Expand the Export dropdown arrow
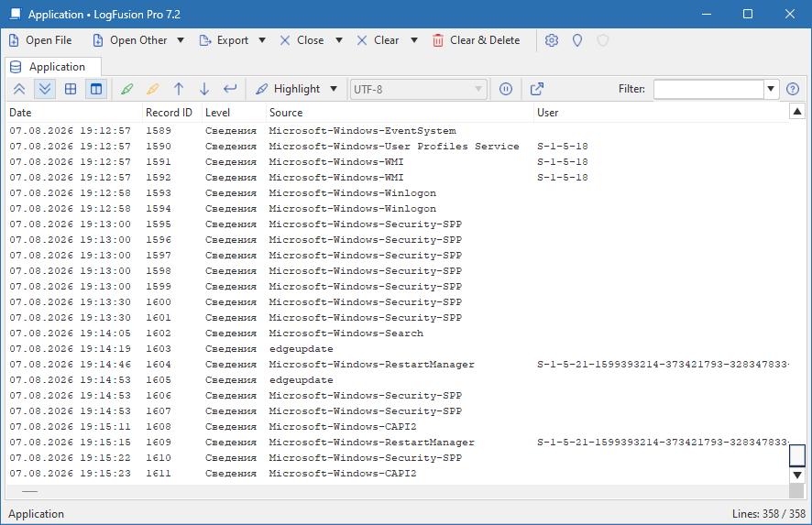This screenshot has height=525, width=812. tap(262, 40)
